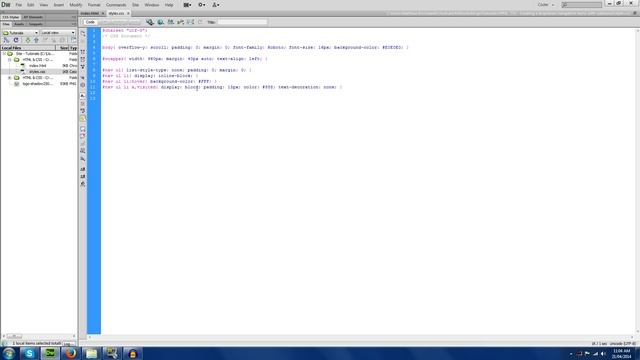Expand all collapsed code
Image resolution: width=640 pixels, height=360 pixels.
point(83,67)
